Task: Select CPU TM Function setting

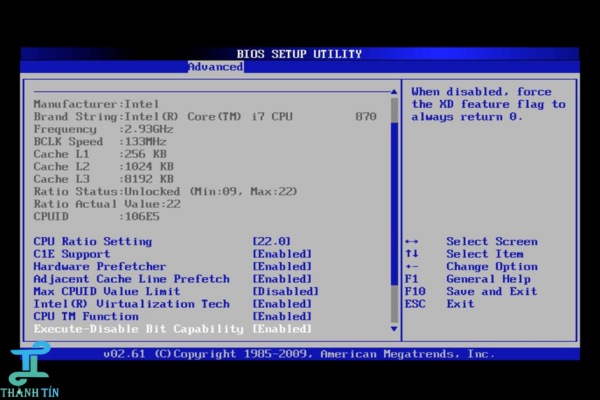Action: [x=86, y=316]
